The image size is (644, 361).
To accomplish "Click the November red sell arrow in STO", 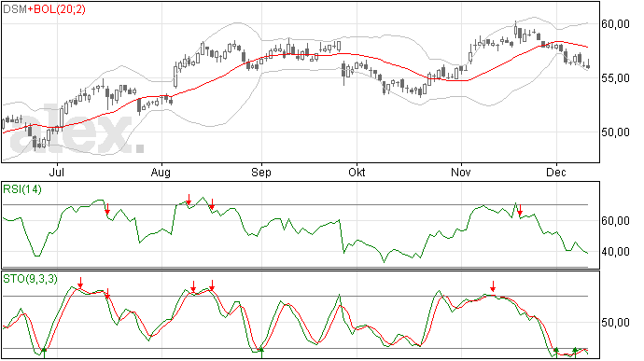I will coord(493,286).
